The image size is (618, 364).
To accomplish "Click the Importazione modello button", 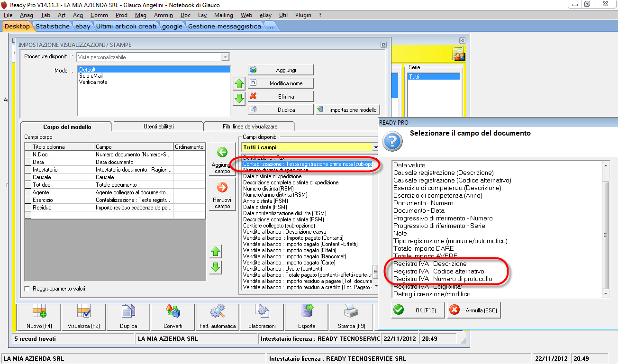I will coord(348,109).
